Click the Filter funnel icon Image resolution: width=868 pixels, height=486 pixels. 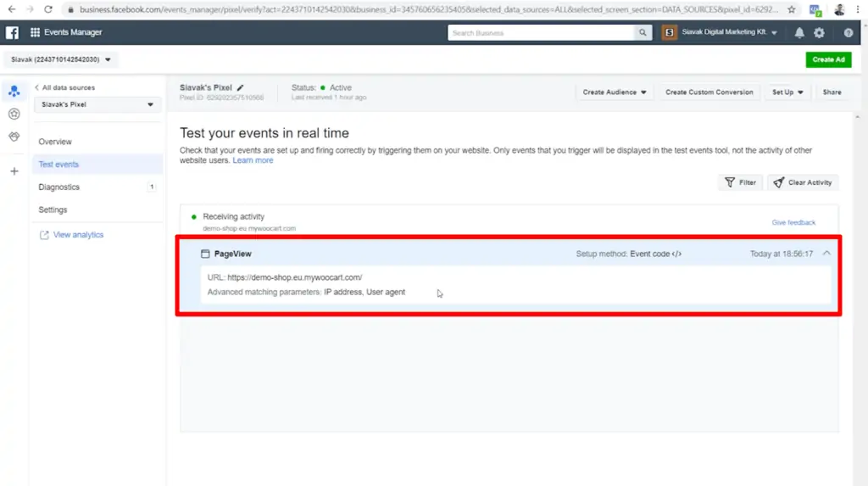click(x=730, y=182)
